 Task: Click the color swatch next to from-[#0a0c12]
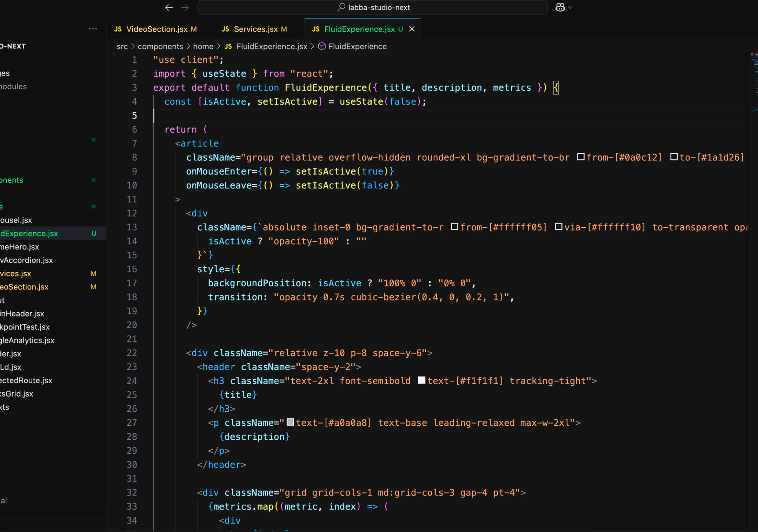tap(581, 157)
